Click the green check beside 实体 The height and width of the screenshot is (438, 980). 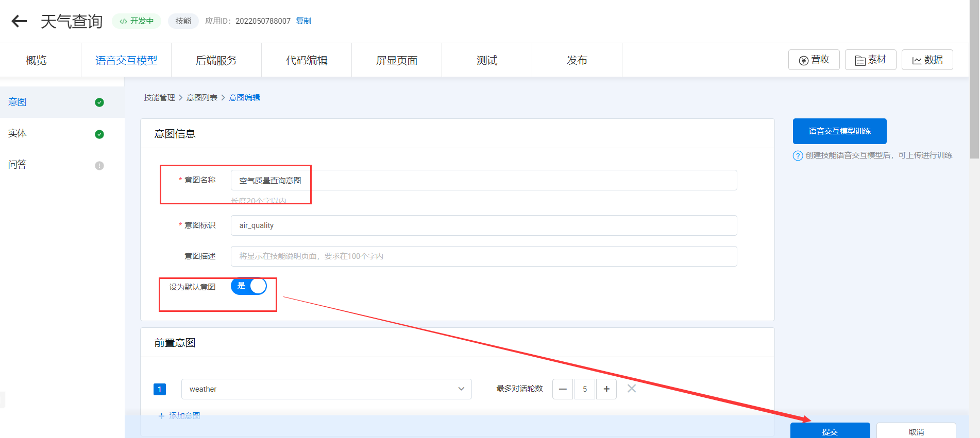[99, 134]
